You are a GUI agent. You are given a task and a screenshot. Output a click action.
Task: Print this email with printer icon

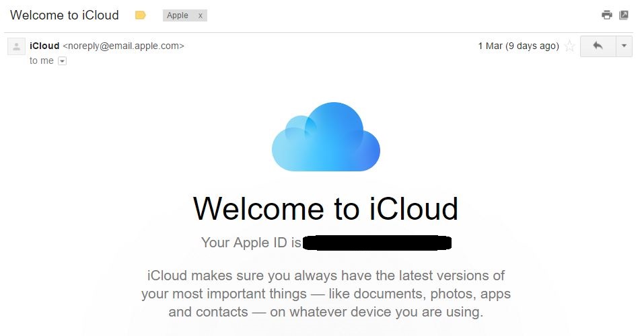tap(607, 15)
